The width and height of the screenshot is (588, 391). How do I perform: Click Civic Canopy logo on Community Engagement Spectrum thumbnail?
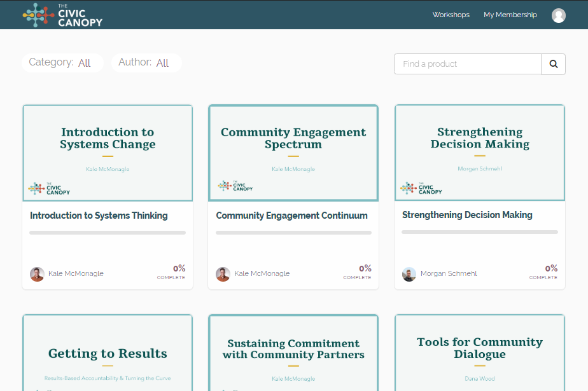(235, 186)
